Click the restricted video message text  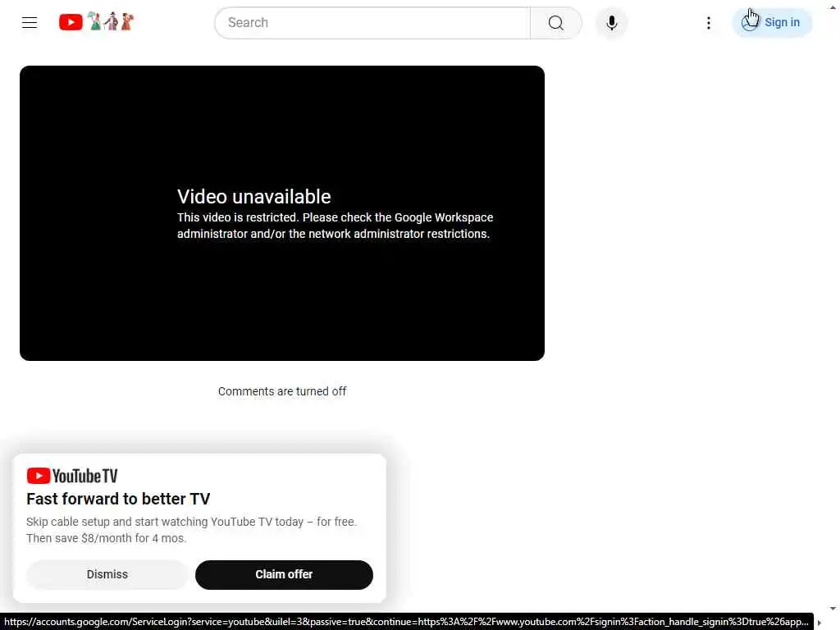pos(335,226)
